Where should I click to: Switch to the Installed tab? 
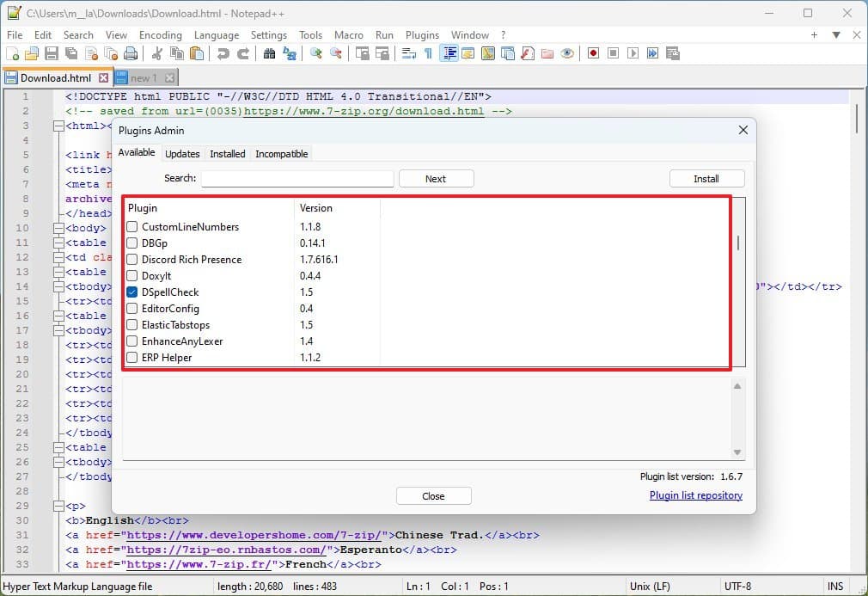(227, 154)
